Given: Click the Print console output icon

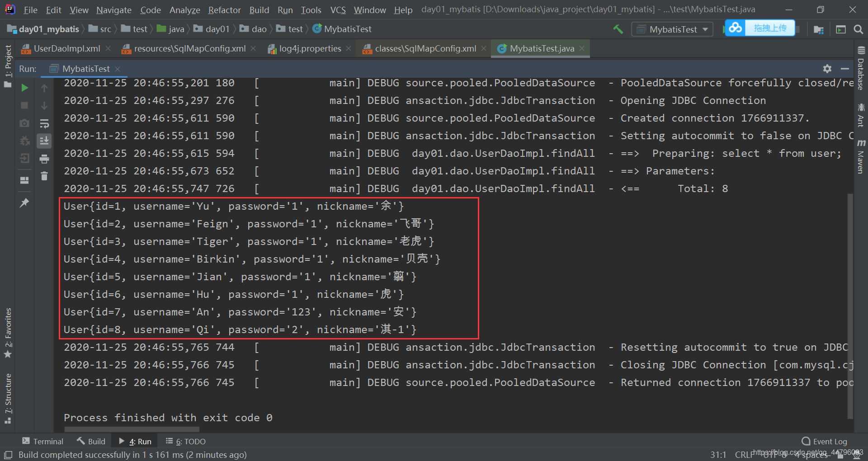Looking at the screenshot, I should (44, 159).
